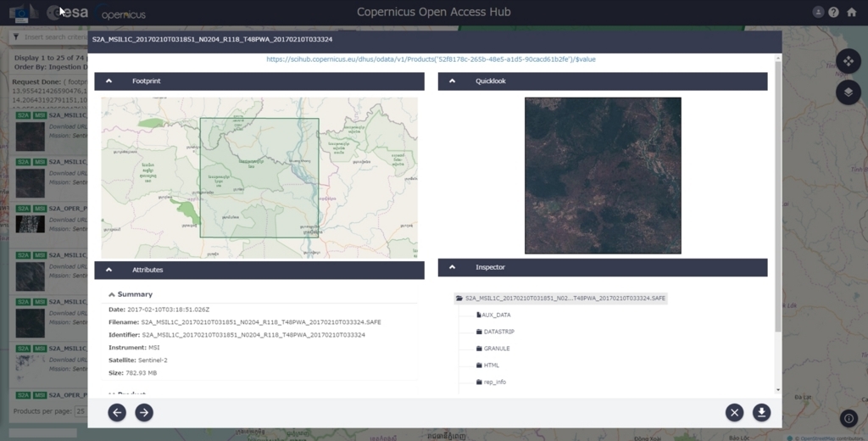
Task: Go to the previous product arrow
Action: tap(117, 412)
